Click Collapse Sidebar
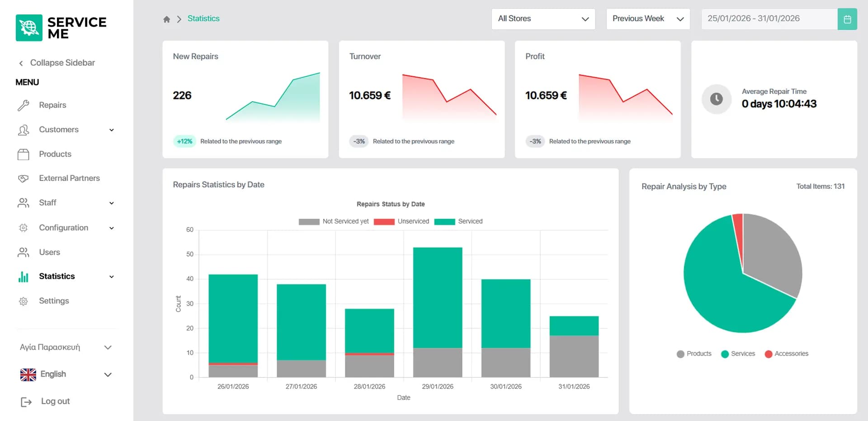Viewport: 868px width, 421px height. tap(57, 63)
